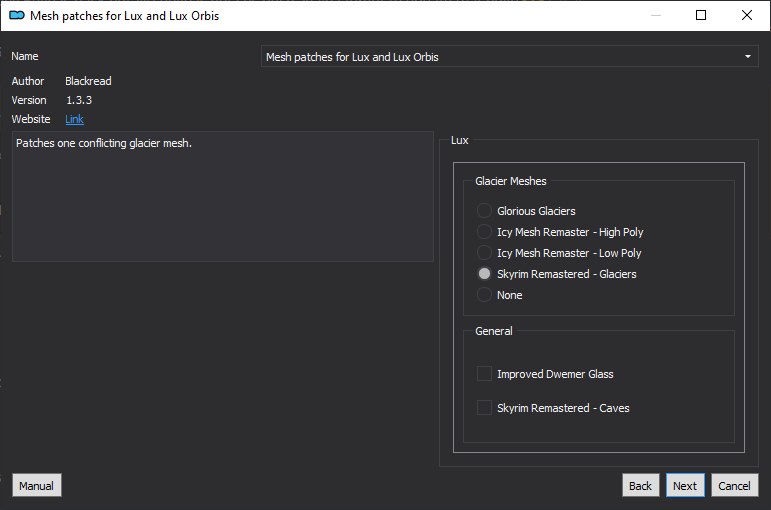Pick the None glacier mesh option

point(484,295)
